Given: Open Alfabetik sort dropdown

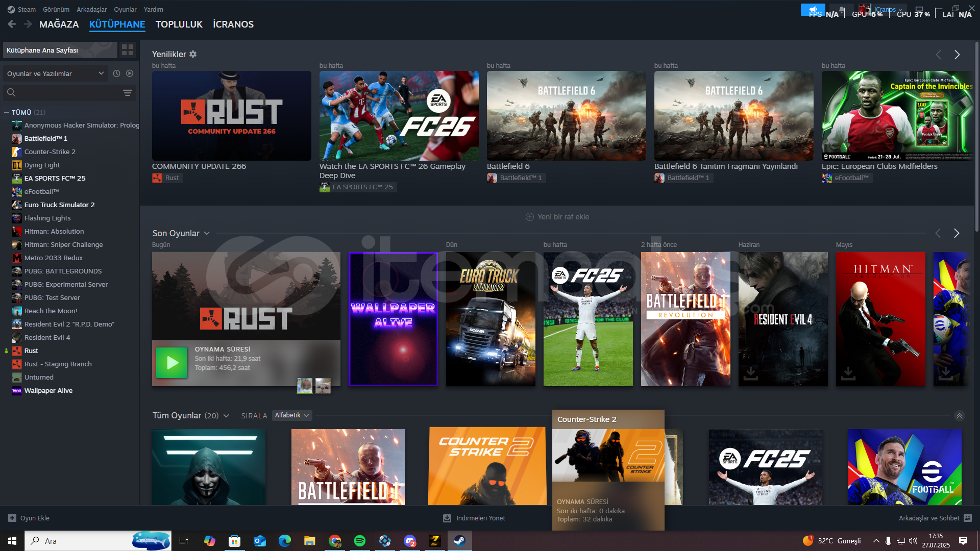Looking at the screenshot, I should tap(292, 415).
